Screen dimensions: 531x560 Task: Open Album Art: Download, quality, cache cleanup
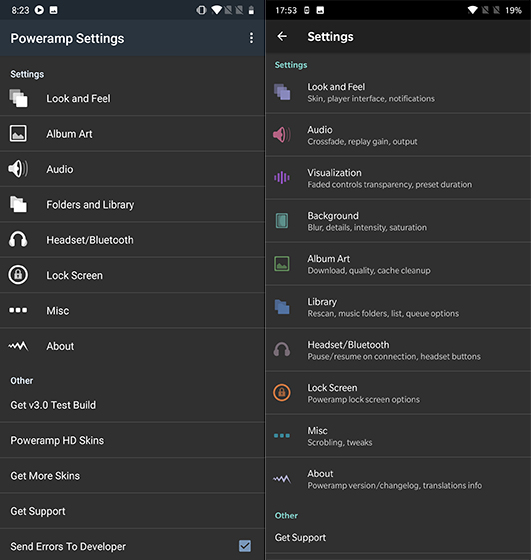pyautogui.click(x=398, y=264)
